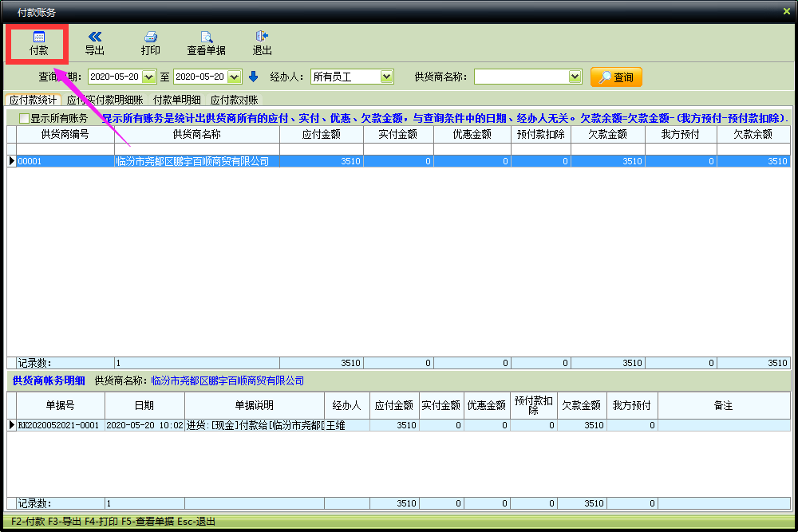Switch to the 付款单明细 tab
798x532 pixels.
[x=176, y=100]
